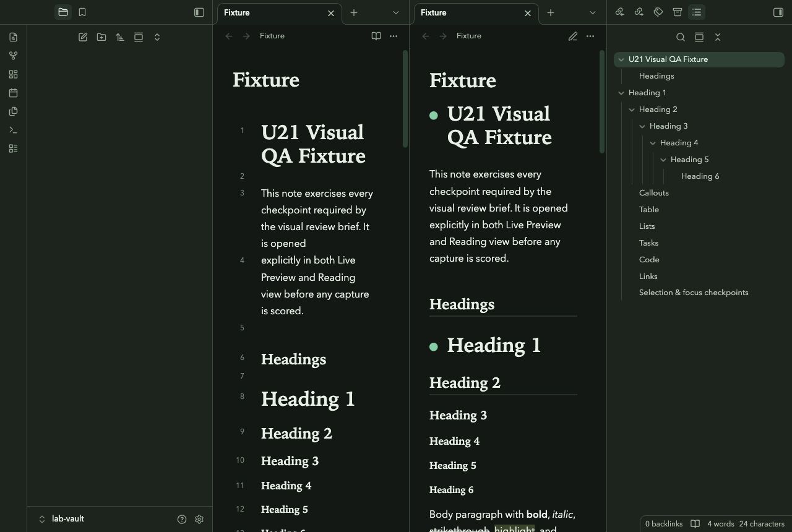Open the backlinks sidebar tab
The image size is (792, 532).
620,12
